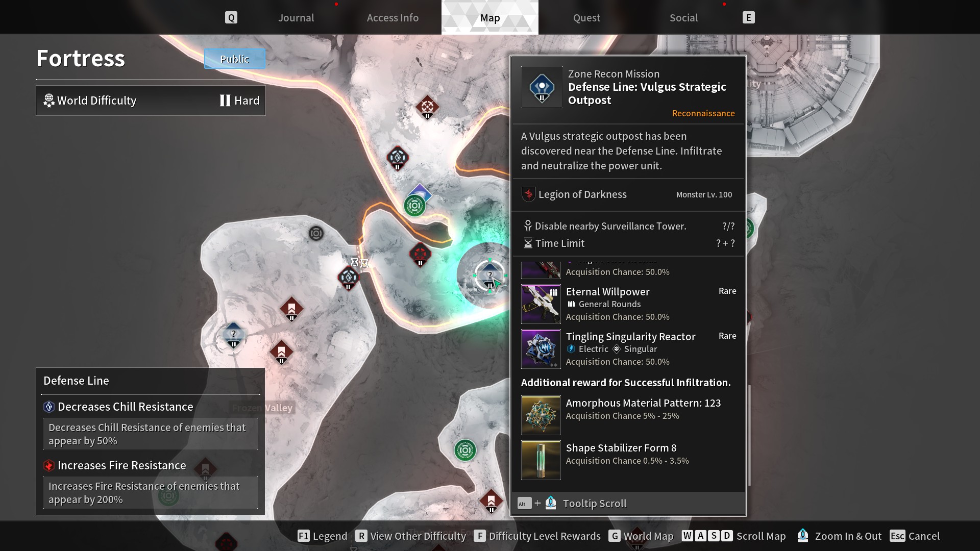Open the Map tab
Viewport: 980px width, 551px height.
[x=490, y=17]
